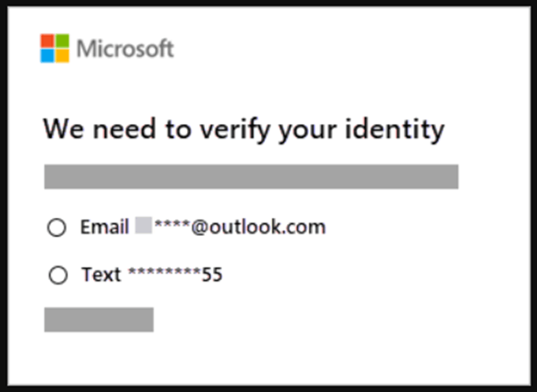This screenshot has width=537, height=392.
Task: Click the blue square in Microsoft logo
Action: pos(47,56)
